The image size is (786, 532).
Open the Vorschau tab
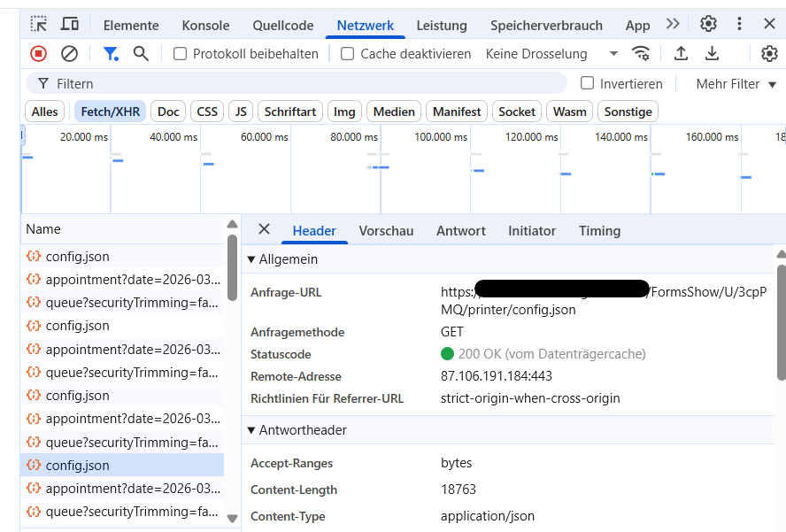point(386,231)
